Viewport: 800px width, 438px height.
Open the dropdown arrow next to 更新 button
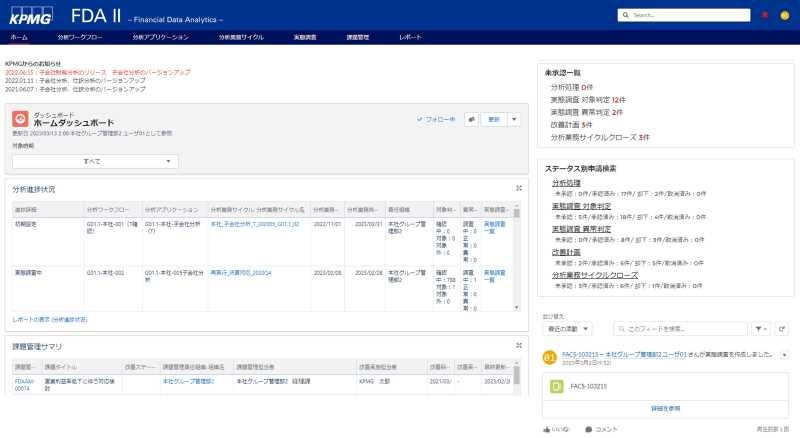[x=514, y=119]
